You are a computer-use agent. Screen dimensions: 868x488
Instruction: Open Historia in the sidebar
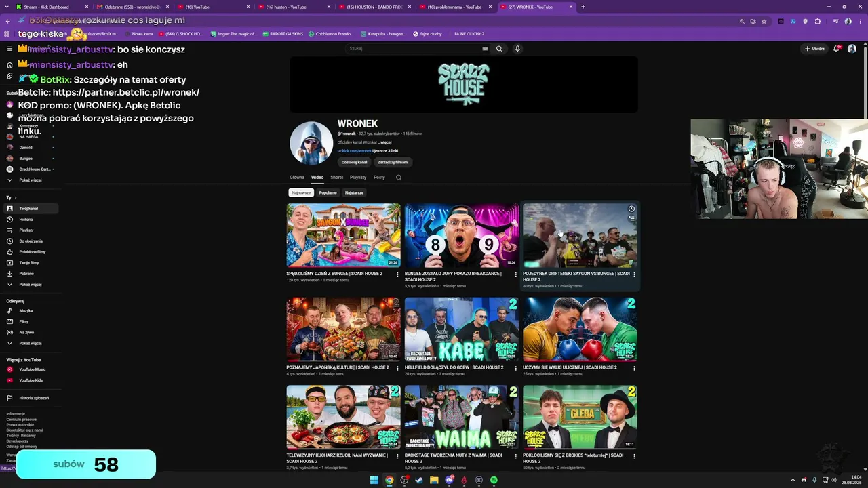[x=29, y=220]
